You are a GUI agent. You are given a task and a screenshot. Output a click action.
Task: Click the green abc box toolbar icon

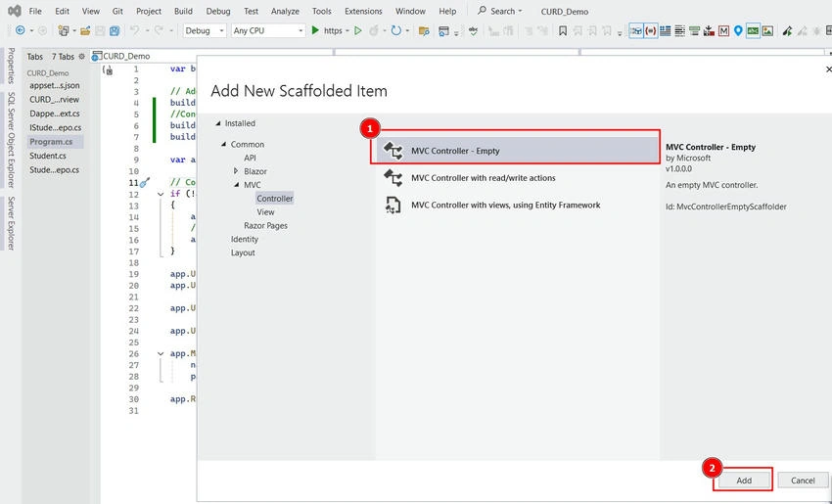pos(753,30)
